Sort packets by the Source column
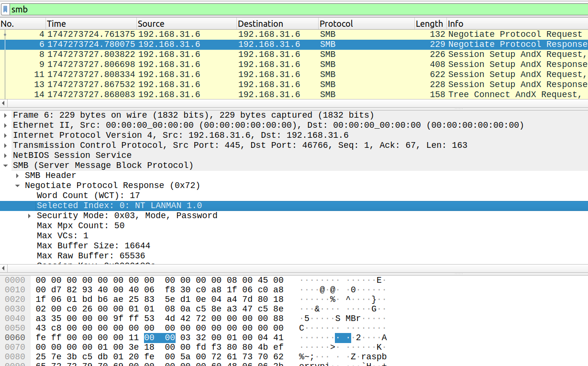The height and width of the screenshot is (366, 588). pyautogui.click(x=187, y=24)
